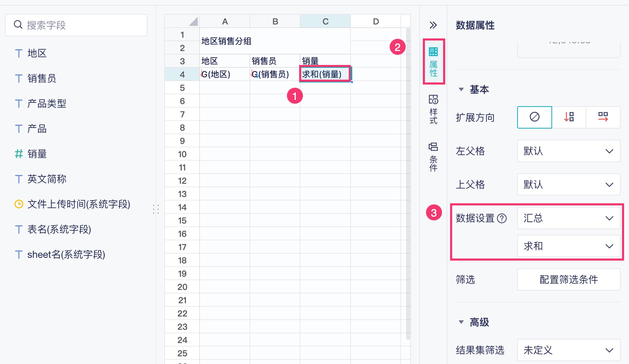Click the select-all corner of the spreadsheet

(182, 21)
